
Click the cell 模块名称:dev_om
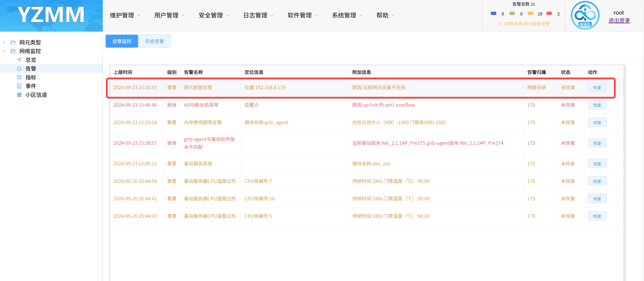tap(371, 164)
